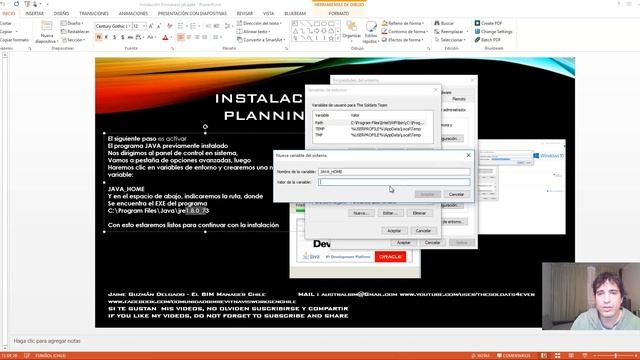Viewport: 640px width, 360px height.
Task: Open the Diseño layout dropdown
Action: pyautogui.click(x=72, y=23)
